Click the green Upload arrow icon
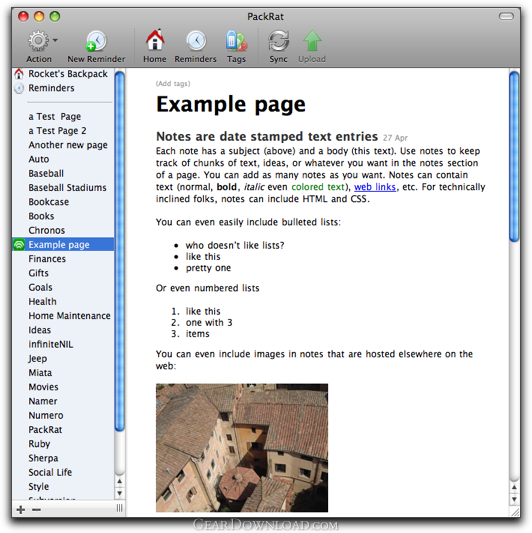This screenshot has width=532, height=533. tap(312, 40)
